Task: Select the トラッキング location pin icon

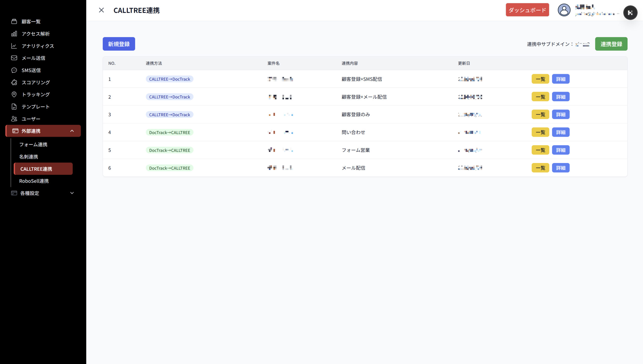Action: [x=14, y=94]
